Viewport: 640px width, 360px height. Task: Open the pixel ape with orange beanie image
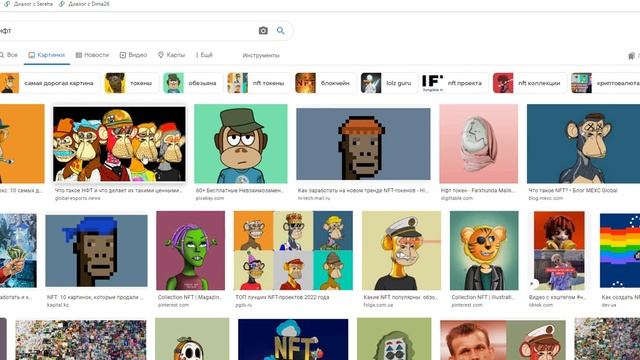(x=363, y=144)
